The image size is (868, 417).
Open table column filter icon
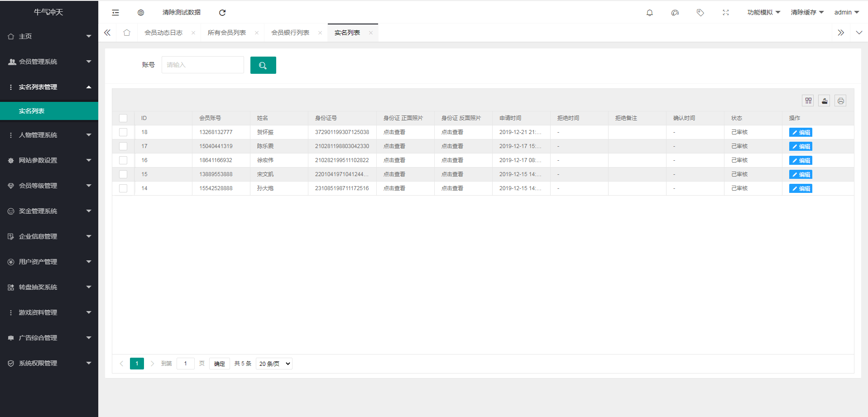click(x=808, y=101)
